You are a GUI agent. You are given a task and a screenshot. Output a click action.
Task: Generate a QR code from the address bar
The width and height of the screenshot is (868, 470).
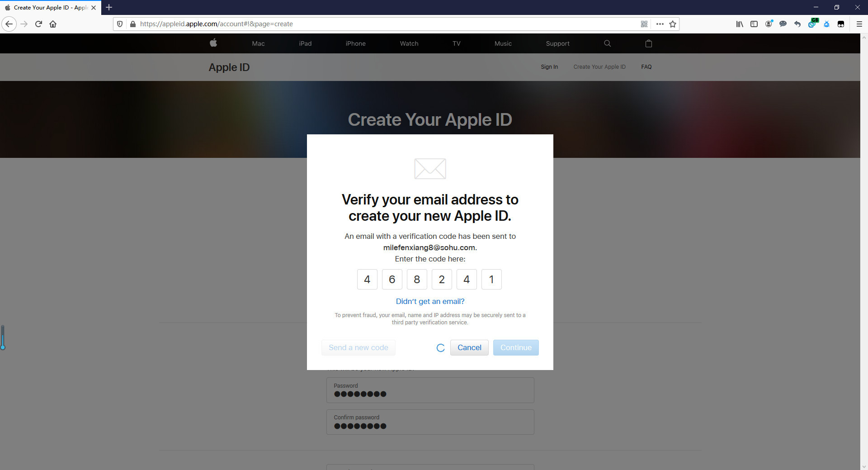pyautogui.click(x=644, y=24)
